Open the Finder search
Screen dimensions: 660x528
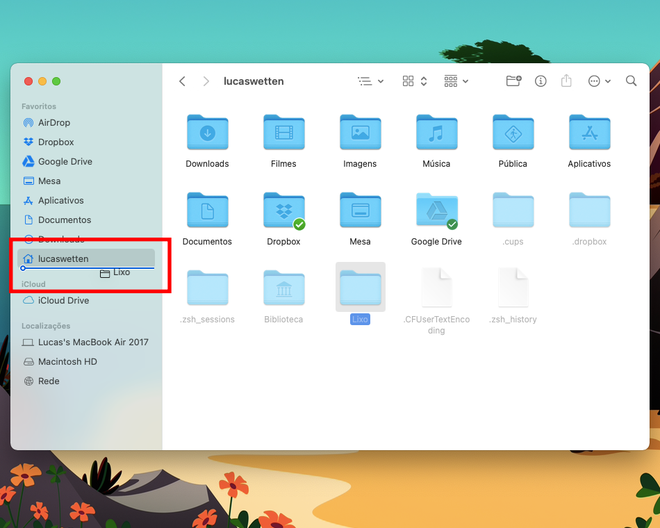[631, 80]
